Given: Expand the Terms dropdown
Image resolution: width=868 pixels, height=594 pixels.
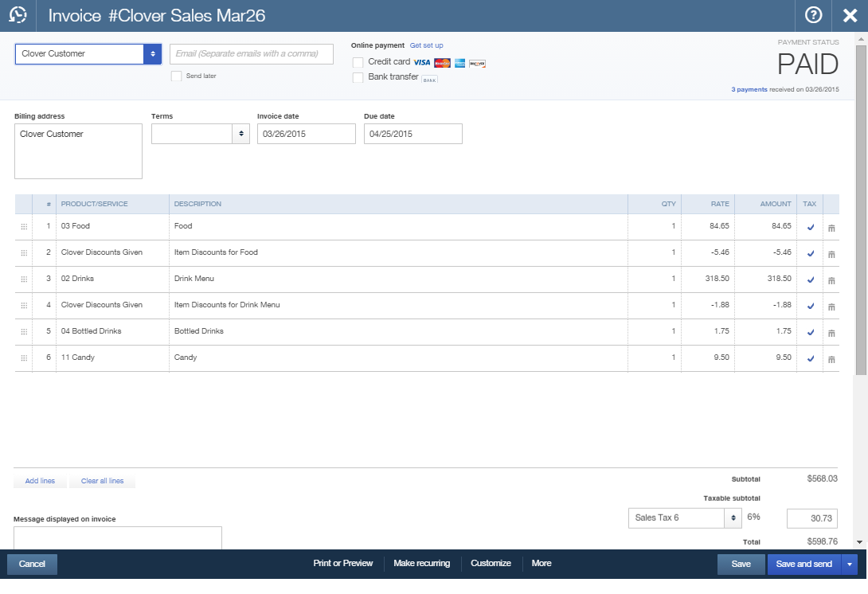Looking at the screenshot, I should pos(240,135).
